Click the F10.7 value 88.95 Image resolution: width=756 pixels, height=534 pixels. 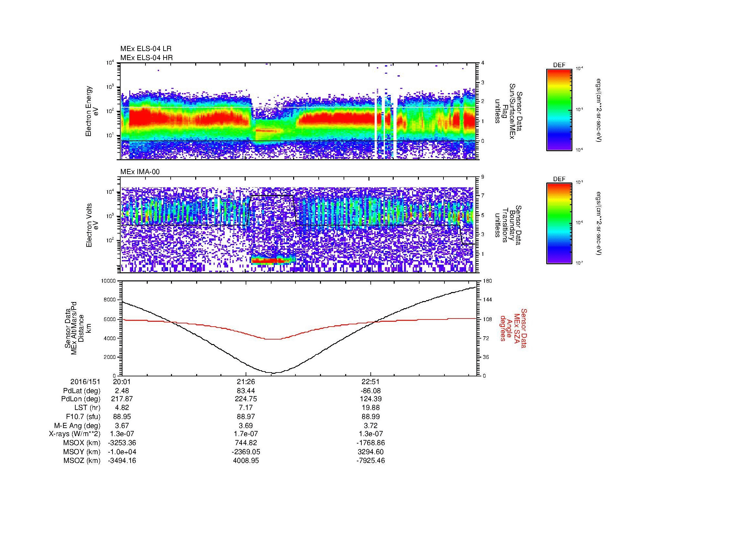pos(122,416)
